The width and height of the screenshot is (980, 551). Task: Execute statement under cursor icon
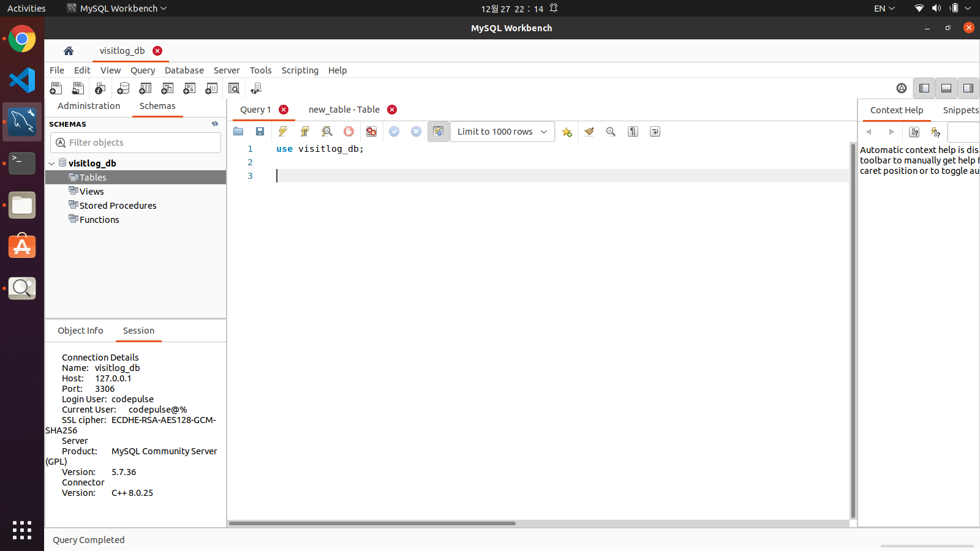[305, 132]
